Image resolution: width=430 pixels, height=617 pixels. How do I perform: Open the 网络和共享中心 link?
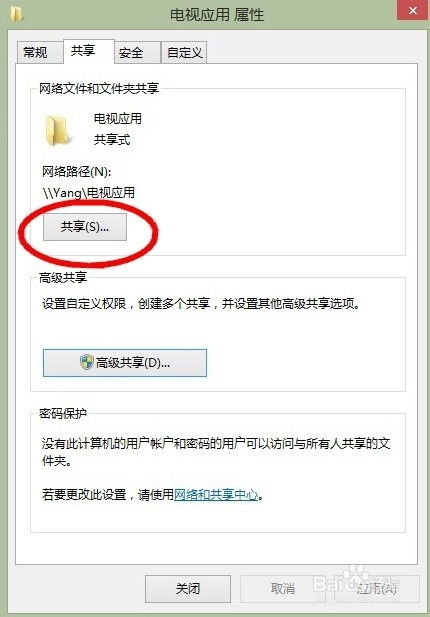[x=216, y=495]
